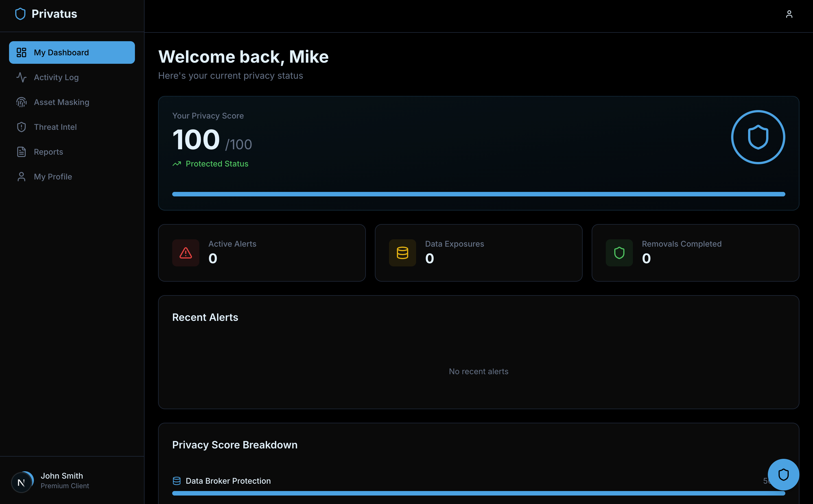Click the privacy score progress bar
813x504 pixels.
pos(478,194)
